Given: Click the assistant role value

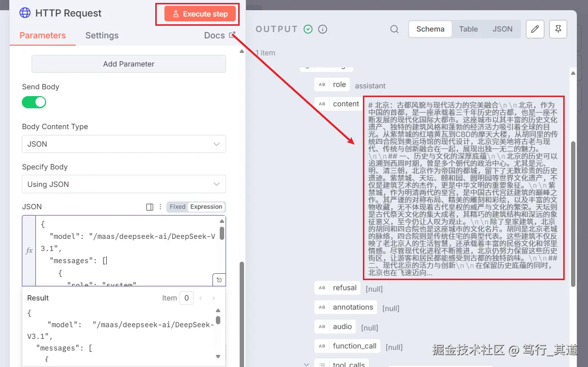Looking at the screenshot, I should 370,86.
